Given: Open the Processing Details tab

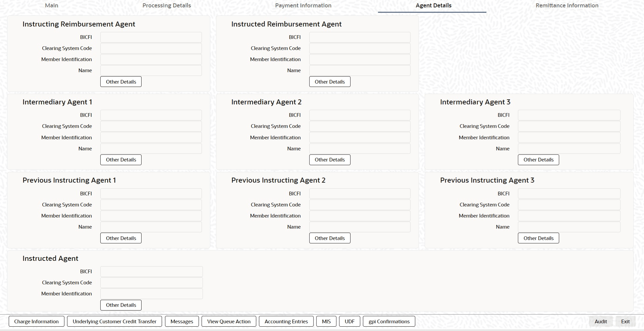Looking at the screenshot, I should 167,5.
